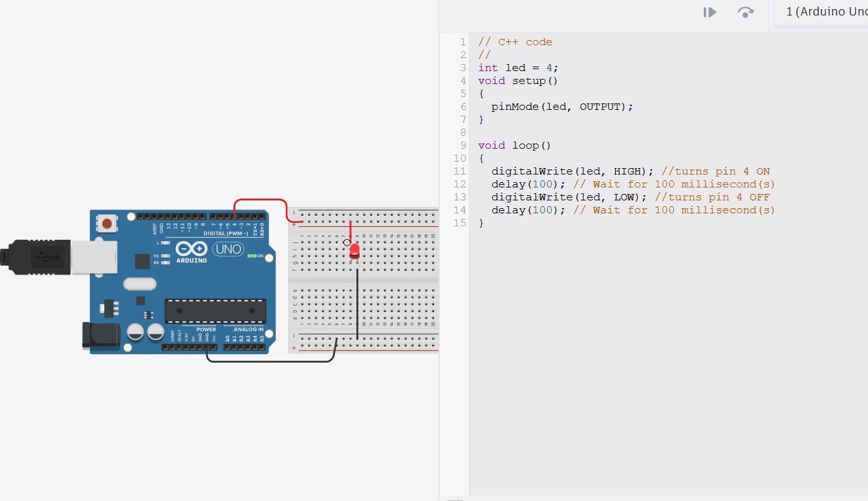Click line number 11 in the gutter
Viewport: 868px width, 501px height.
pos(460,171)
